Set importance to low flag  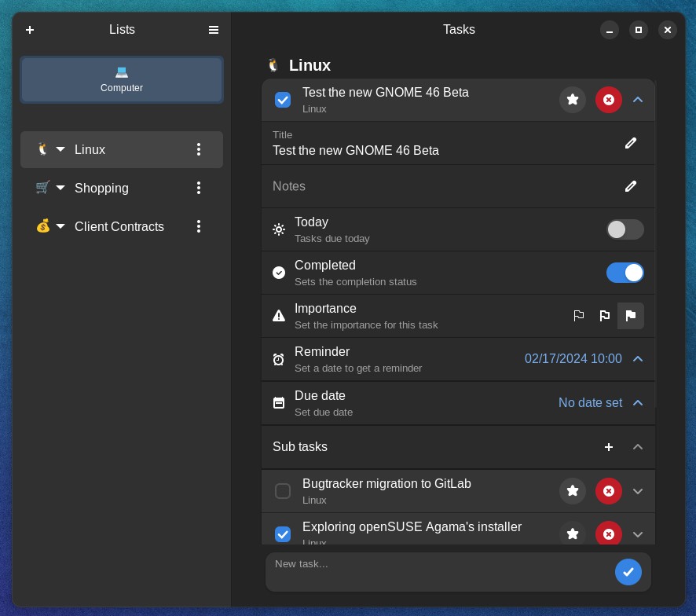point(578,316)
